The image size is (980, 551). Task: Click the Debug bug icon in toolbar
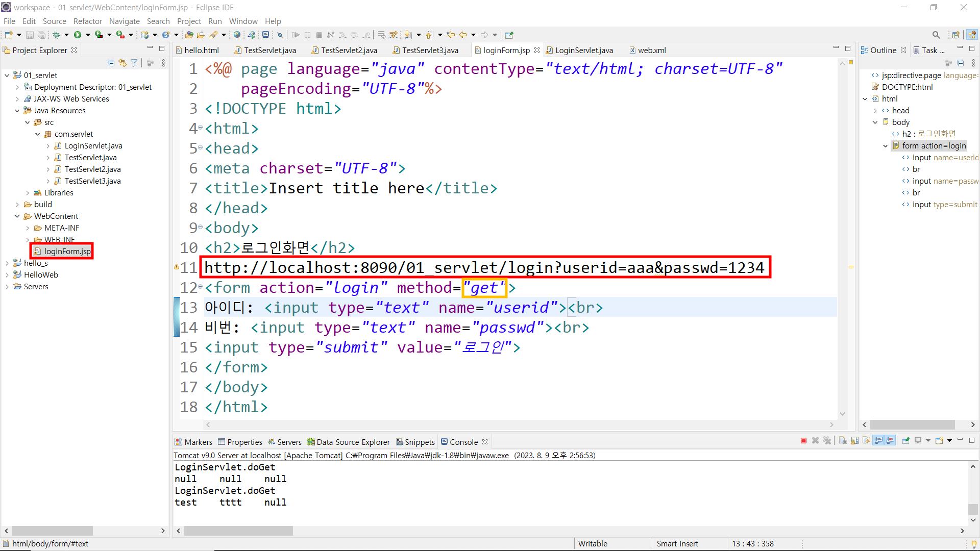coord(56,35)
